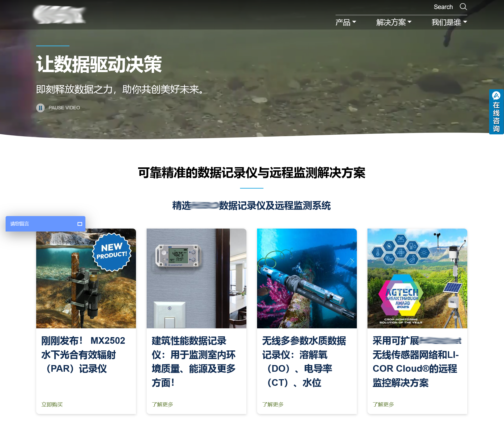Screen dimensions: 504x422
Task: Click the Search text field
Action: click(443, 7)
